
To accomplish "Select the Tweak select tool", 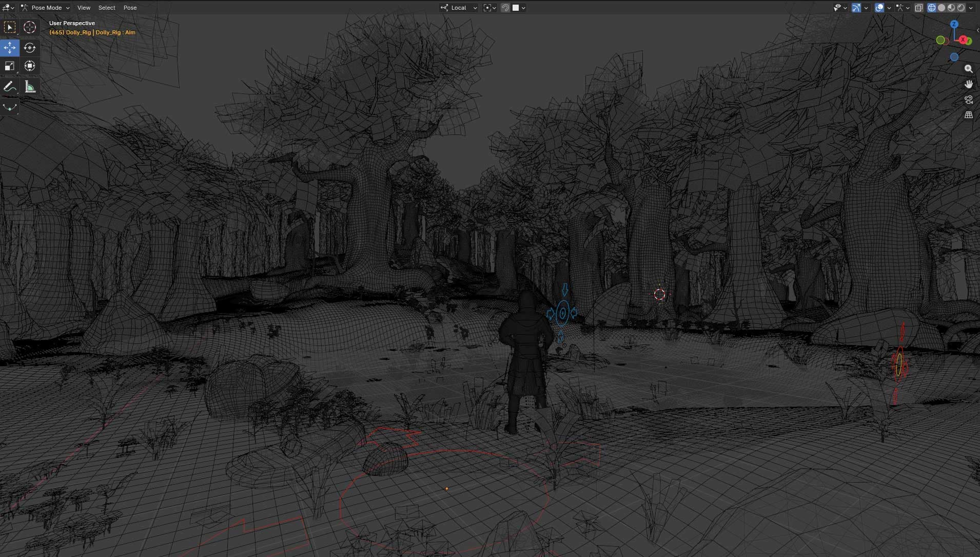I will (9, 27).
